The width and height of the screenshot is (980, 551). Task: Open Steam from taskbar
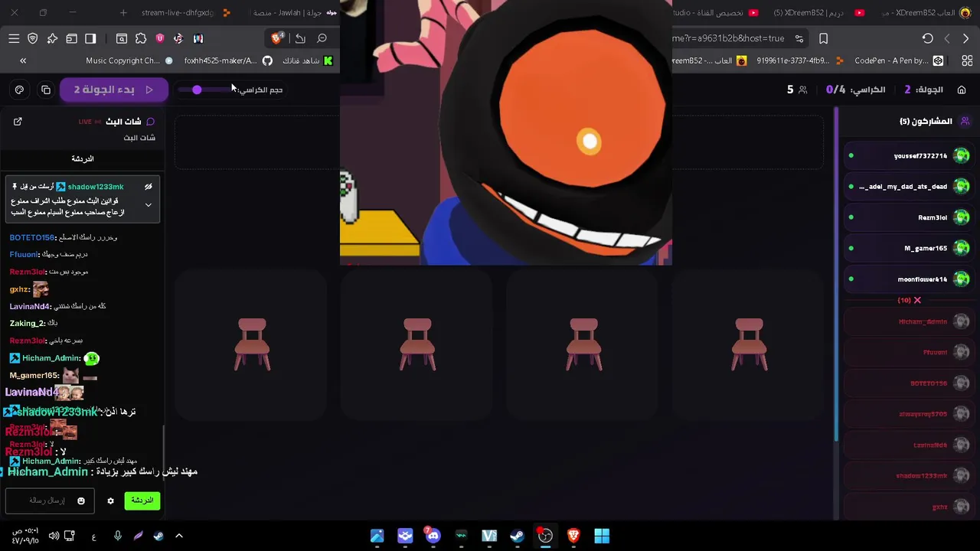tap(517, 536)
